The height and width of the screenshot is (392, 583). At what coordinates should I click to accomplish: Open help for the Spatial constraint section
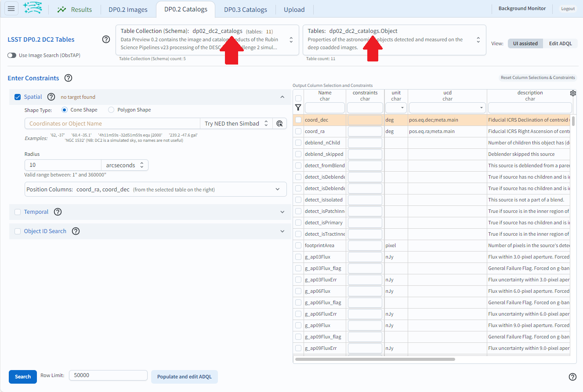tap(51, 97)
